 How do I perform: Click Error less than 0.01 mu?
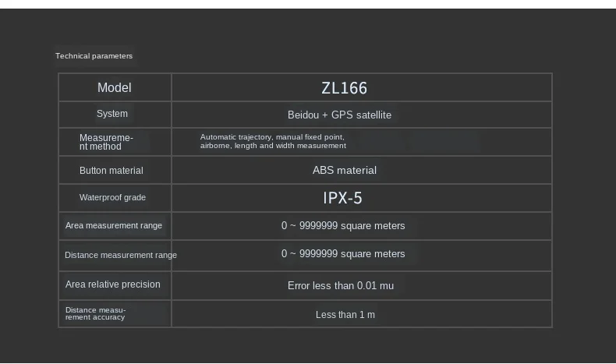pyautogui.click(x=341, y=285)
